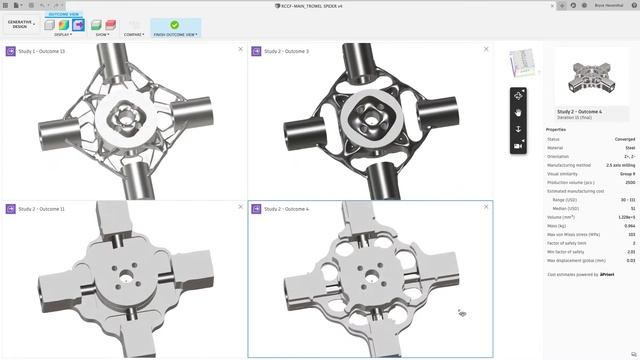Expand the Compare dropdown
The width and height of the screenshot is (640, 360).
click(x=134, y=35)
